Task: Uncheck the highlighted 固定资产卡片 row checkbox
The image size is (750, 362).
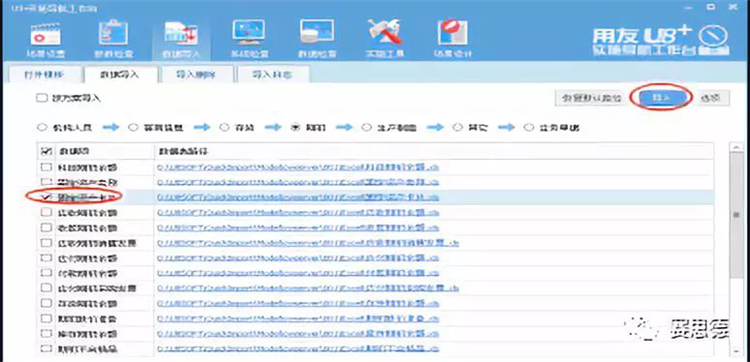Action: tap(46, 197)
